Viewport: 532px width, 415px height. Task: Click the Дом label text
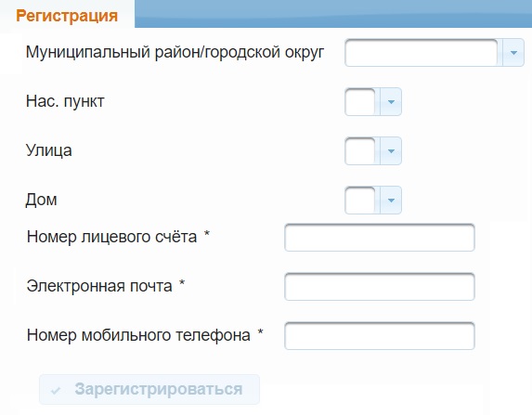coord(41,200)
